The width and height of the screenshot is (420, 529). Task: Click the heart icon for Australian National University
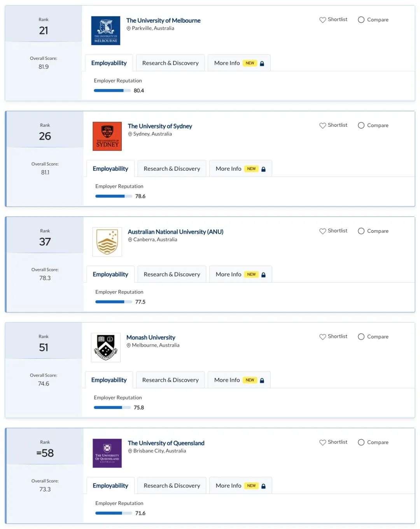pos(322,231)
